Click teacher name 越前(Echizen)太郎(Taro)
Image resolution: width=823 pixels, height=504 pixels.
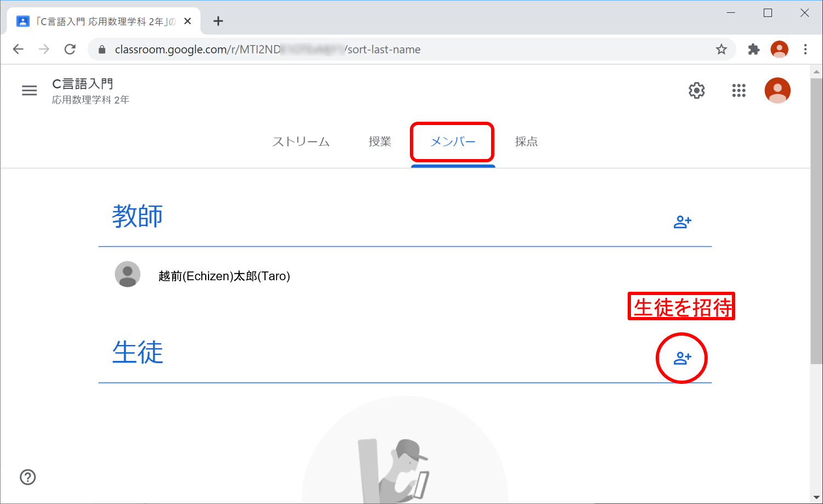pyautogui.click(x=224, y=276)
